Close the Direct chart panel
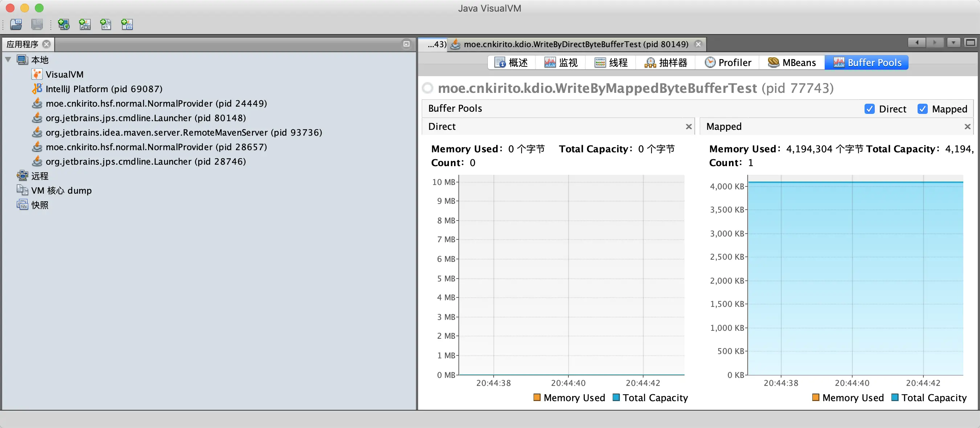The width and height of the screenshot is (980, 428). [688, 127]
